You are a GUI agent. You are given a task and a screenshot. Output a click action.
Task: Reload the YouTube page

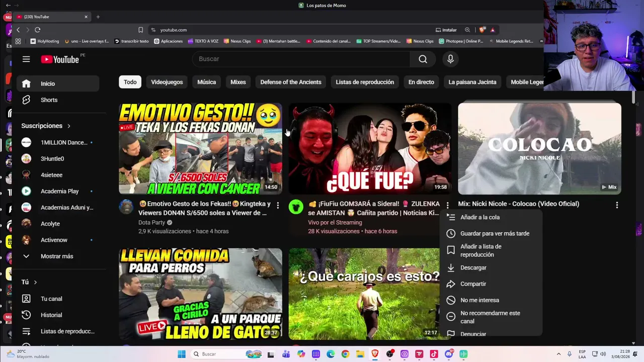tap(37, 30)
